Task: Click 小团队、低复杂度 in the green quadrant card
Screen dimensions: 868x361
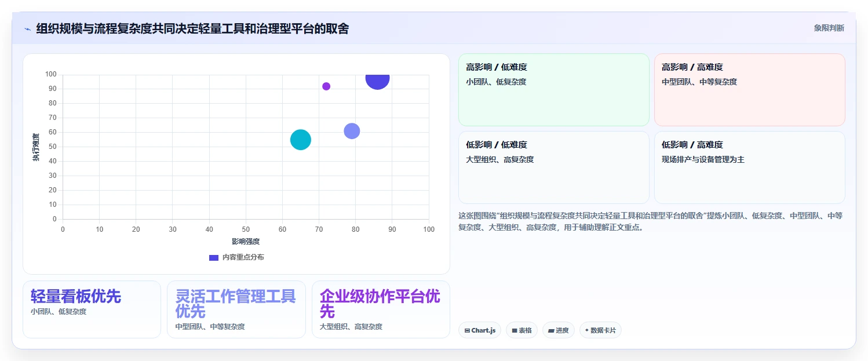Action: tap(496, 82)
